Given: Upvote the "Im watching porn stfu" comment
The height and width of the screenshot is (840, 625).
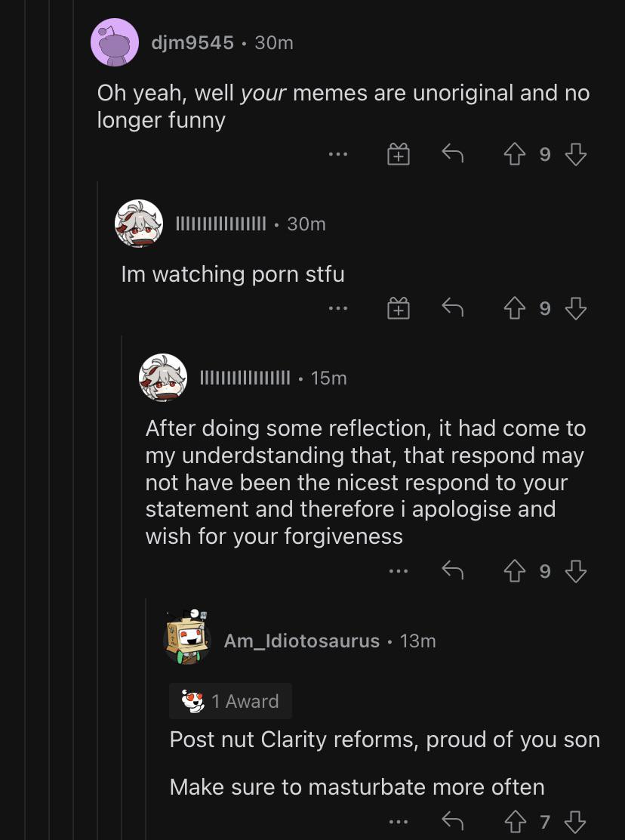Looking at the screenshot, I should [514, 307].
